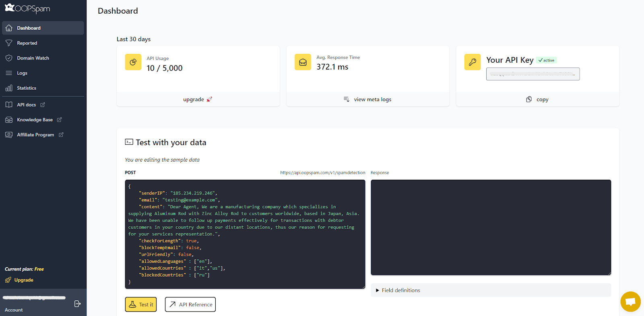Click the API Reference button
This screenshot has width=644, height=316.
[190, 304]
